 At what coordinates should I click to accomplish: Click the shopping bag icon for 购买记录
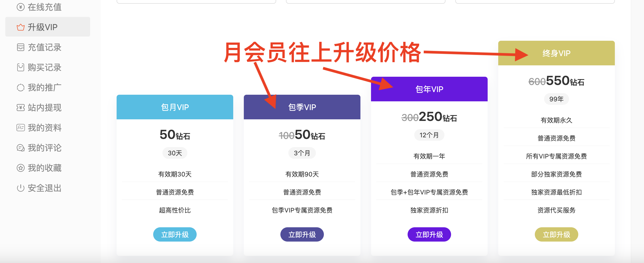click(21, 67)
